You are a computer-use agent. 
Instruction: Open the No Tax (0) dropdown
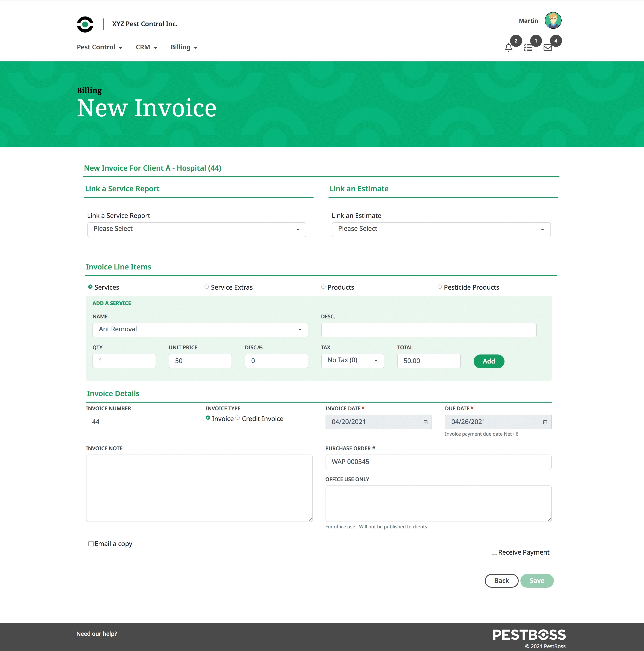tap(352, 360)
